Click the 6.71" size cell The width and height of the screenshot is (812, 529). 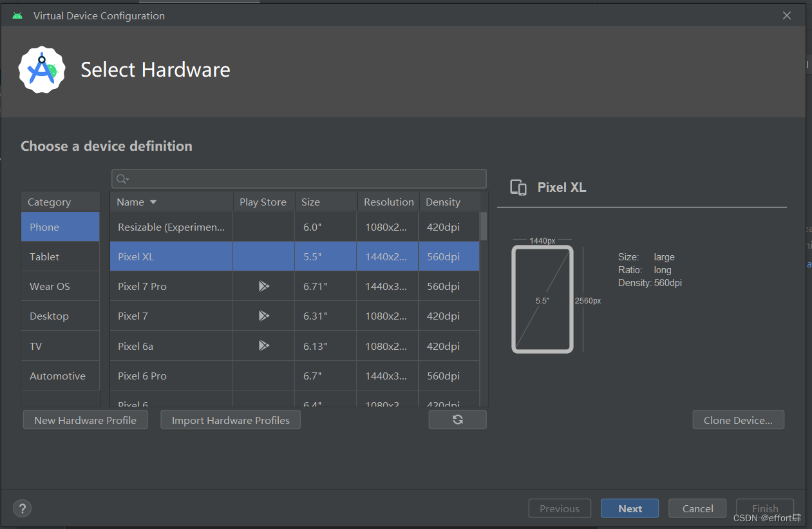pos(326,286)
